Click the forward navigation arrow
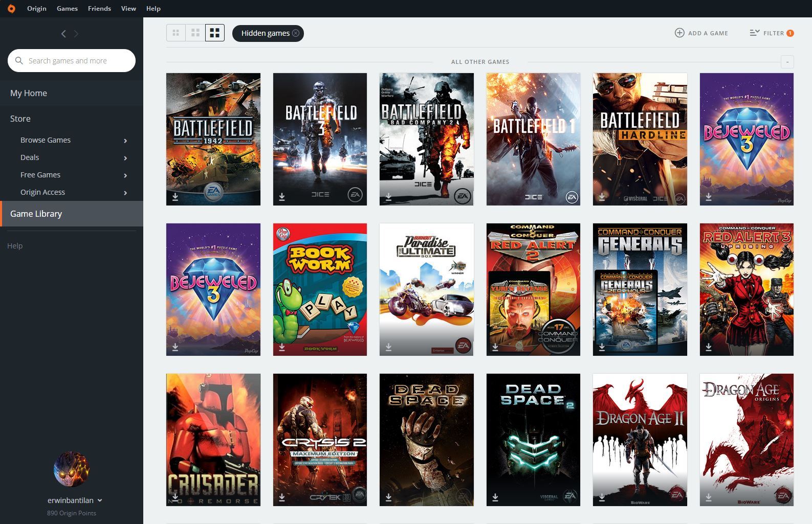Viewport: 812px width, 524px height. [x=76, y=34]
